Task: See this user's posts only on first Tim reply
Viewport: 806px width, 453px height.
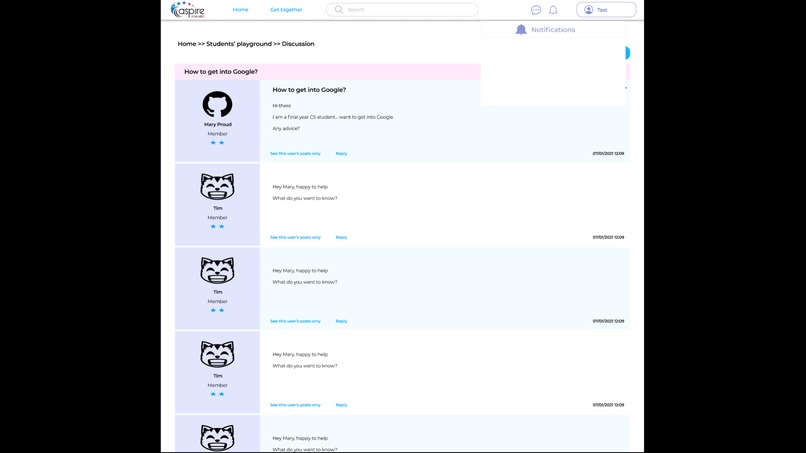Action: [295, 237]
